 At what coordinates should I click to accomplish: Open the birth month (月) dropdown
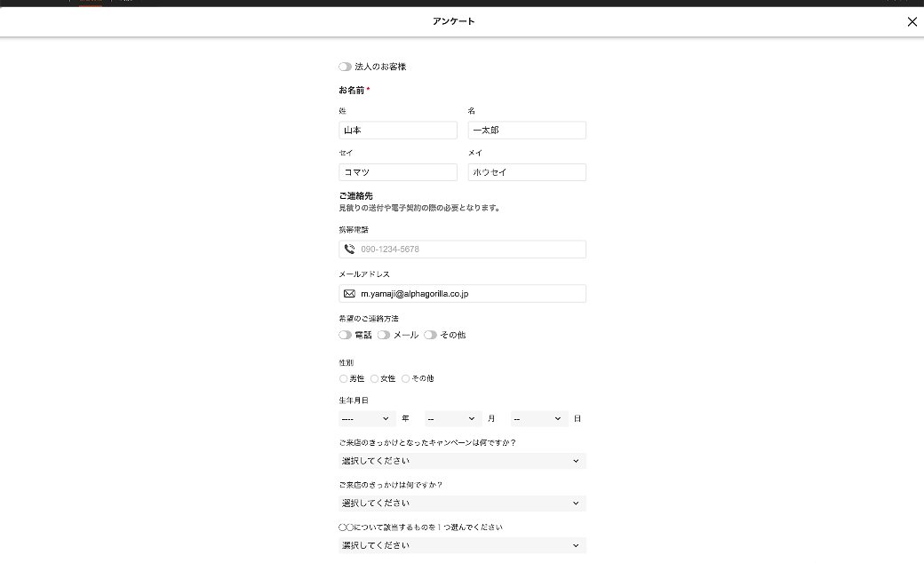(x=452, y=419)
